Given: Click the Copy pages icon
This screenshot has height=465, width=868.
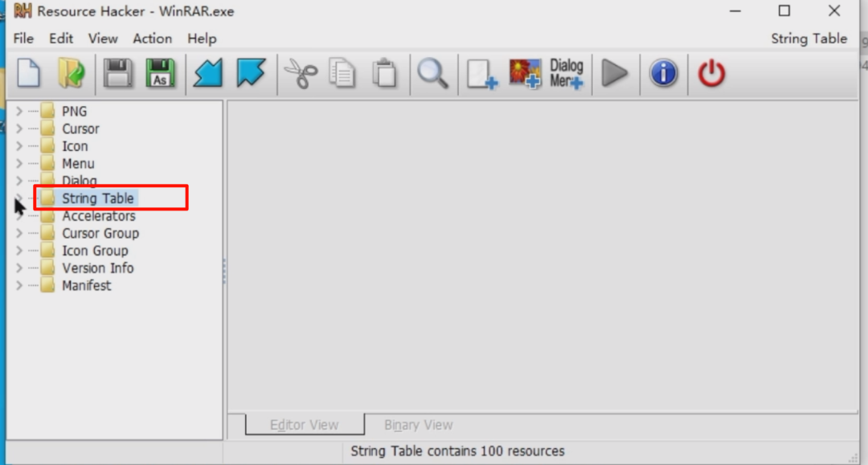Looking at the screenshot, I should [x=342, y=73].
